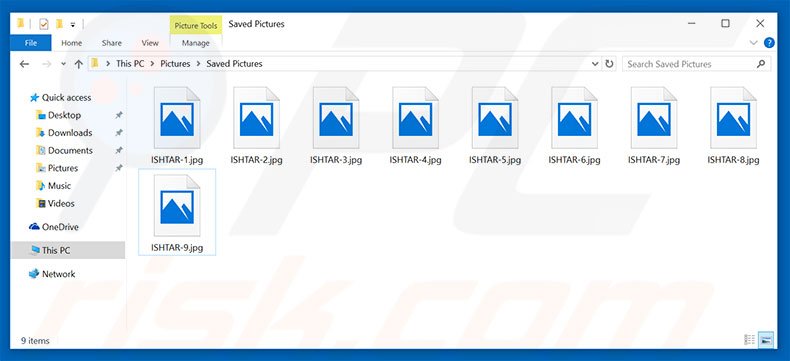The image size is (790, 361).
Task: Switch to Large icons view
Action: 766,340
